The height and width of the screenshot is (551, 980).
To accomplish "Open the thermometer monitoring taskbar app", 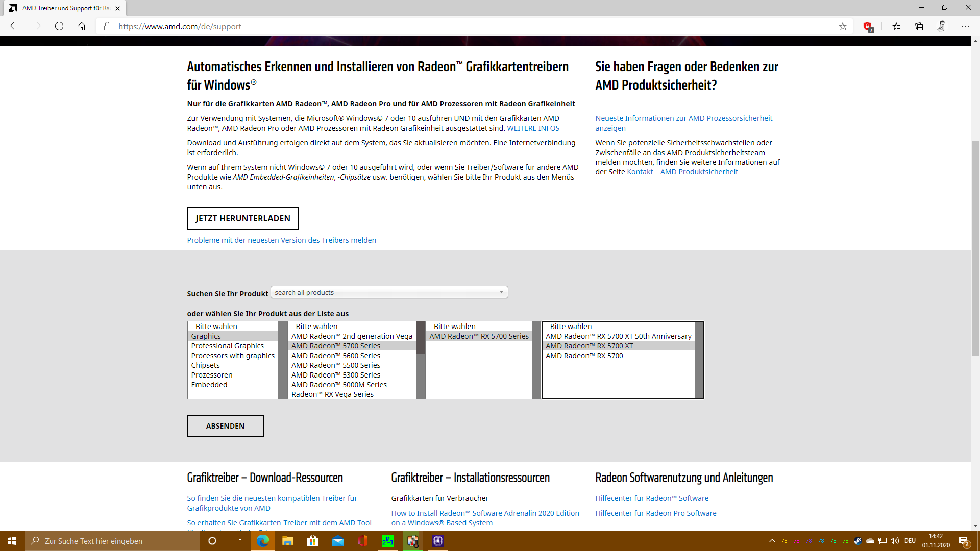I will (x=413, y=541).
